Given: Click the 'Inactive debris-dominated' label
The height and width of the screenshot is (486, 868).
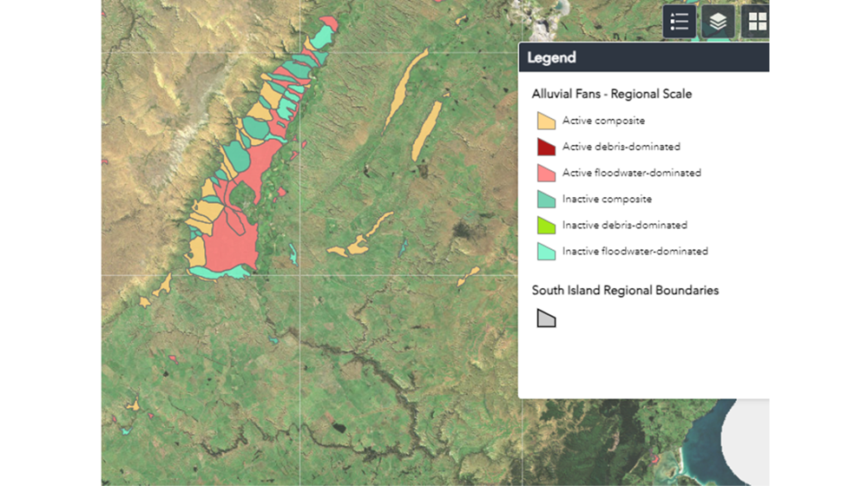Looking at the screenshot, I should coord(624,225).
